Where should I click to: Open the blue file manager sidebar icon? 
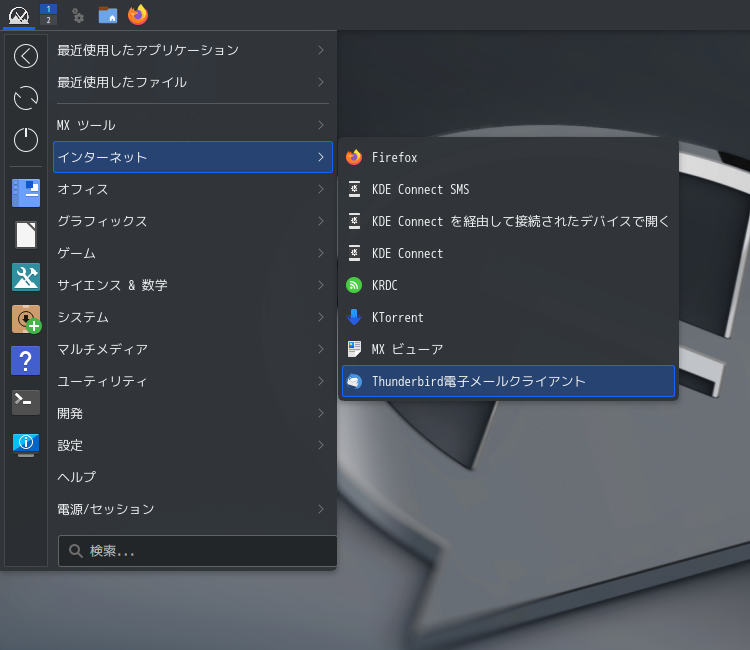pos(26,193)
